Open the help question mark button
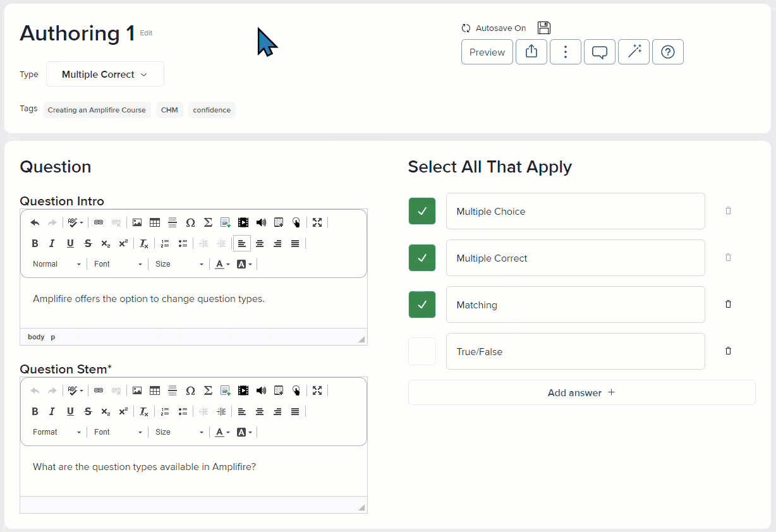 (x=668, y=52)
